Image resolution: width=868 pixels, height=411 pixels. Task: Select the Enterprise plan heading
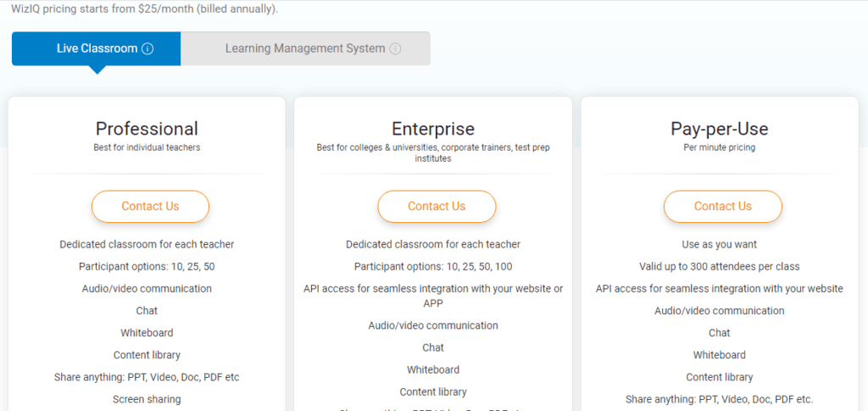point(432,129)
